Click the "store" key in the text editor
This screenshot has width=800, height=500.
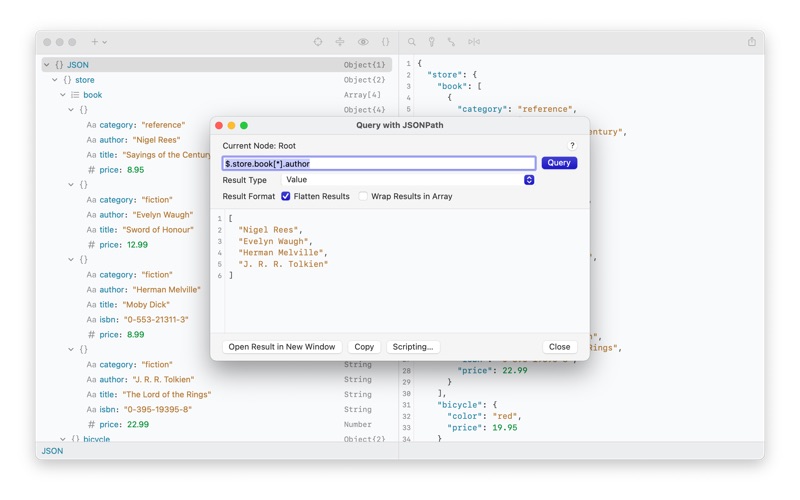point(444,74)
